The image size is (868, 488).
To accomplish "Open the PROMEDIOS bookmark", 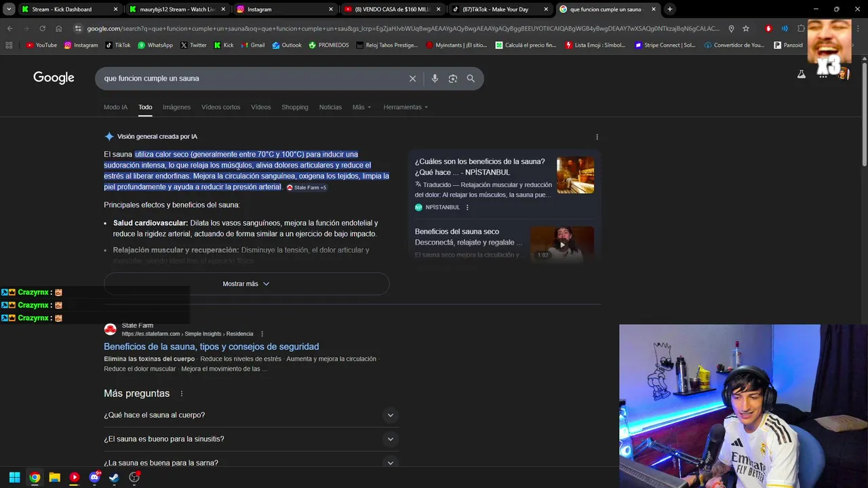I will coord(329,45).
